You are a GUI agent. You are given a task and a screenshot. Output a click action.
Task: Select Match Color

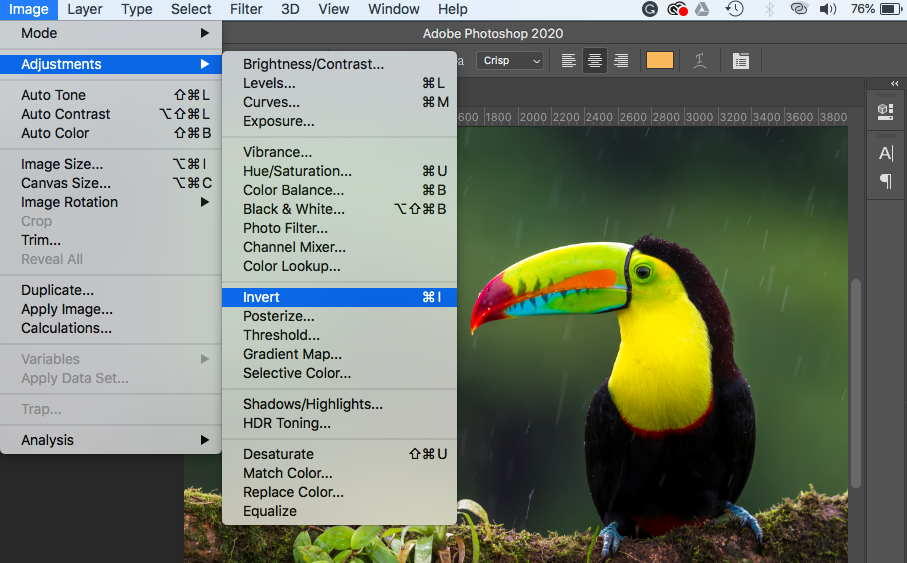coord(340,473)
